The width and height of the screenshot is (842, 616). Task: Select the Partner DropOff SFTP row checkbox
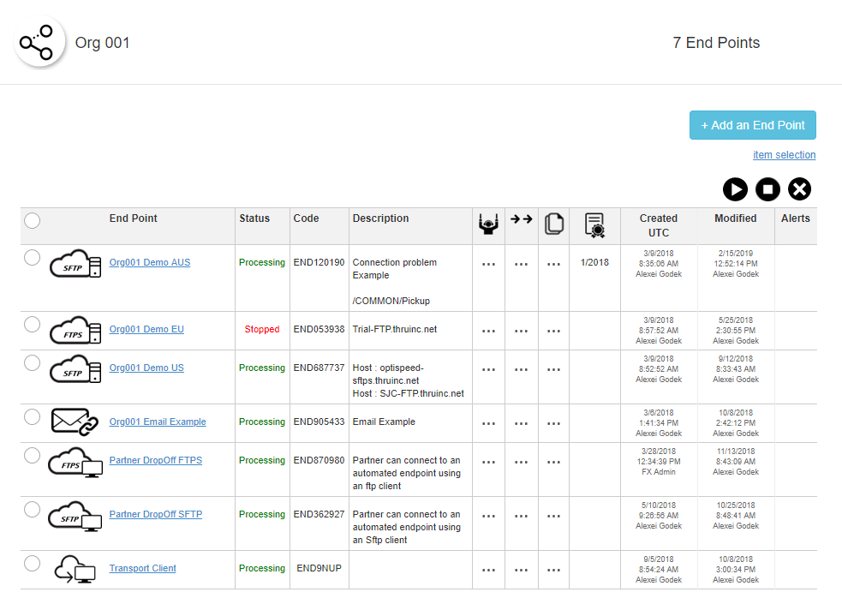pos(33,510)
